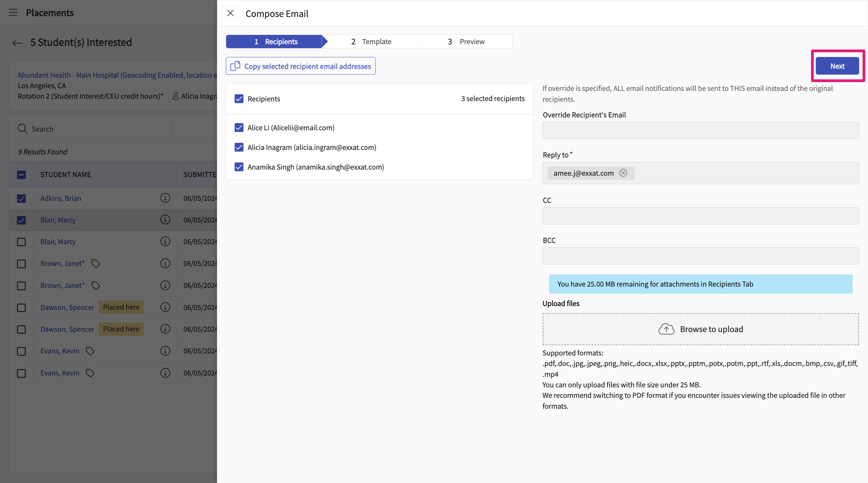Screen dimensions: 868x483
Task: Click the info icon for Adkins, Brian
Action: coord(165,198)
